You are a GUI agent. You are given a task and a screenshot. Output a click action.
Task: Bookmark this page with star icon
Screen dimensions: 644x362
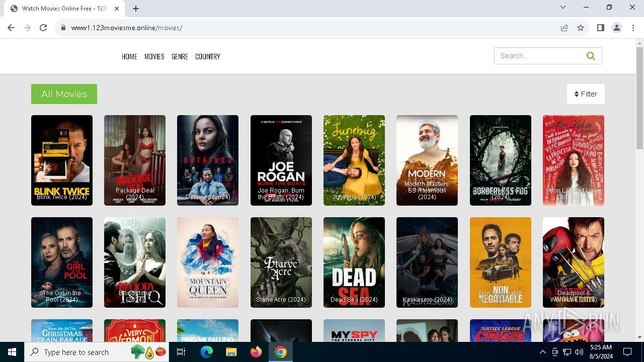click(581, 28)
